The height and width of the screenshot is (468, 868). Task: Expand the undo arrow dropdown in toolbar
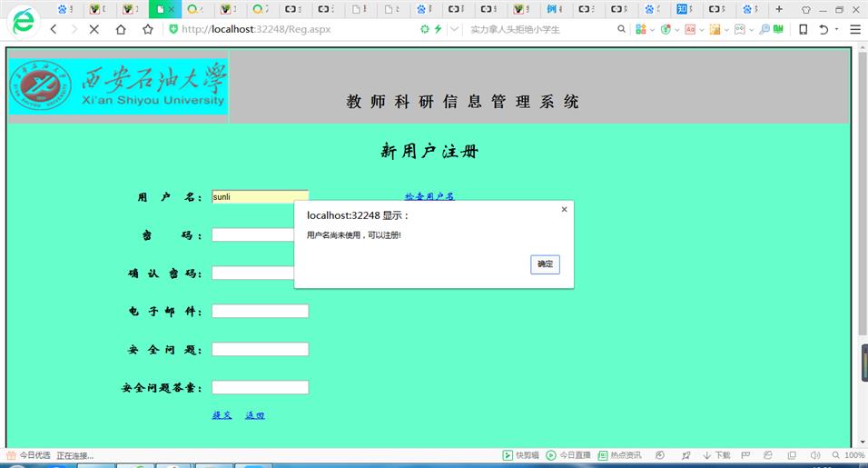836,29
